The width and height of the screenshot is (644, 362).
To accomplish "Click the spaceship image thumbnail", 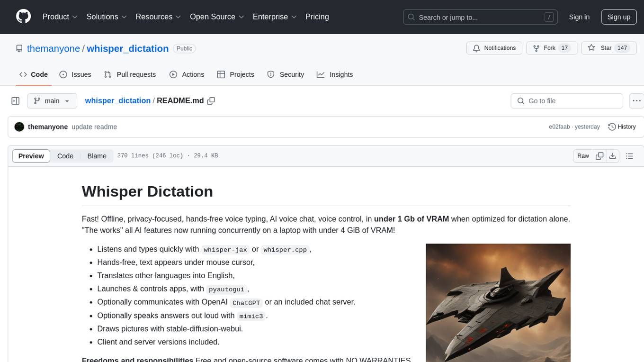I will [x=498, y=303].
